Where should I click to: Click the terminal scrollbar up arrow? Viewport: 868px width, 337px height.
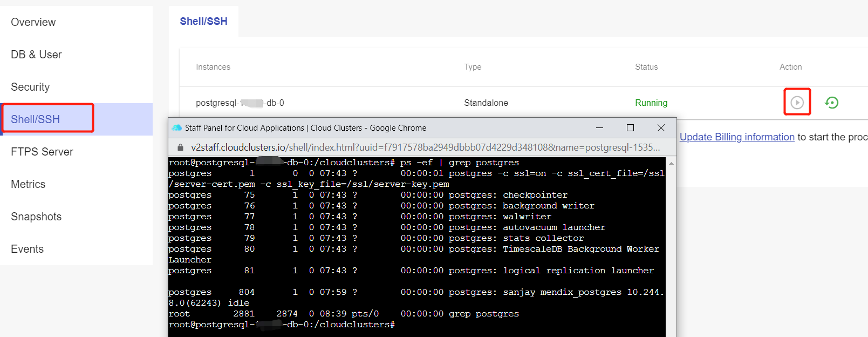click(671, 163)
